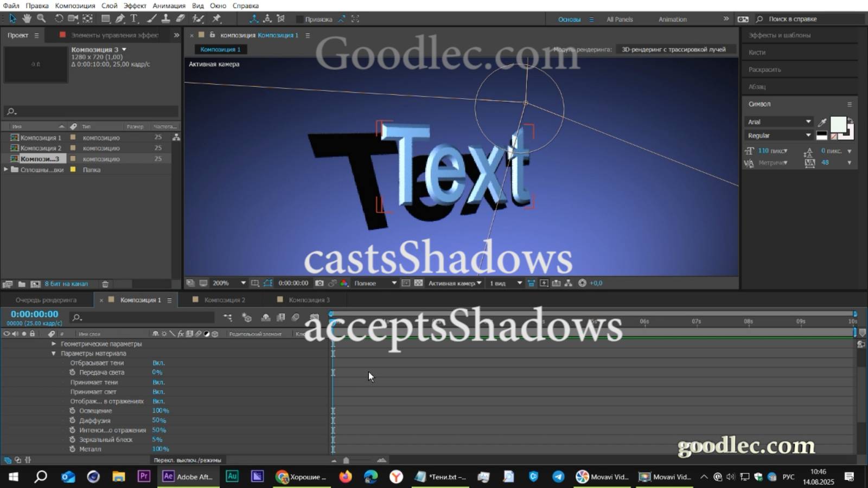This screenshot has width=868, height=488.
Task: Select the Horizontal Type tool
Action: click(133, 18)
